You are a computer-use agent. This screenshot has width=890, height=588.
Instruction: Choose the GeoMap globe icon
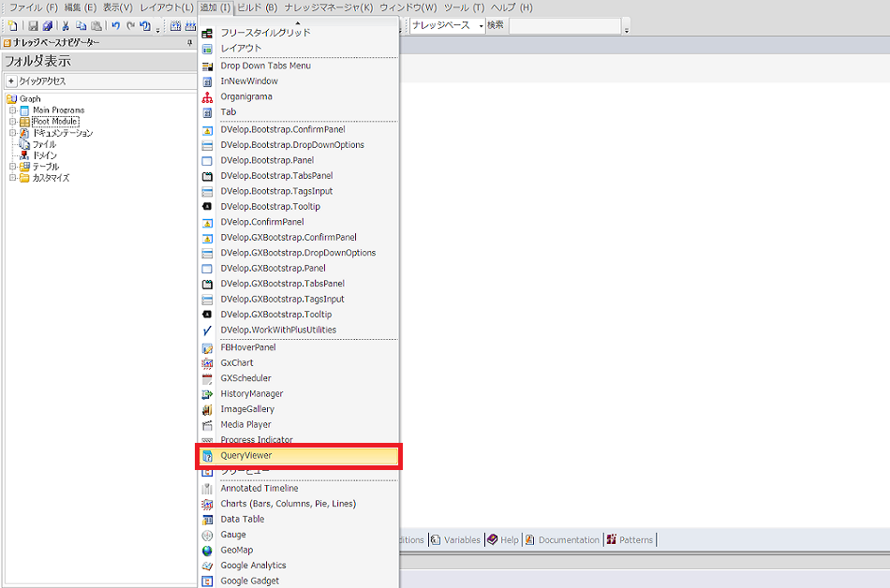207,551
